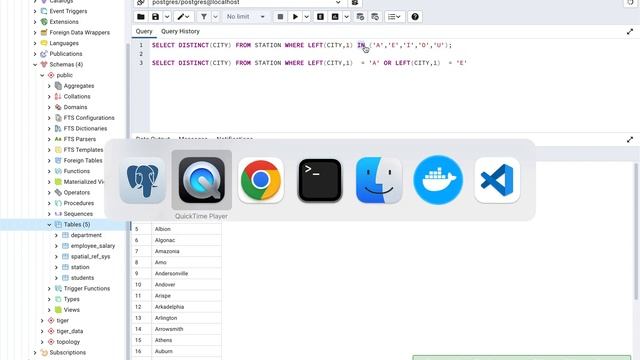The height and width of the screenshot is (360, 640).
Task: Open the filter options dropdown arrow
Action: pos(215,17)
